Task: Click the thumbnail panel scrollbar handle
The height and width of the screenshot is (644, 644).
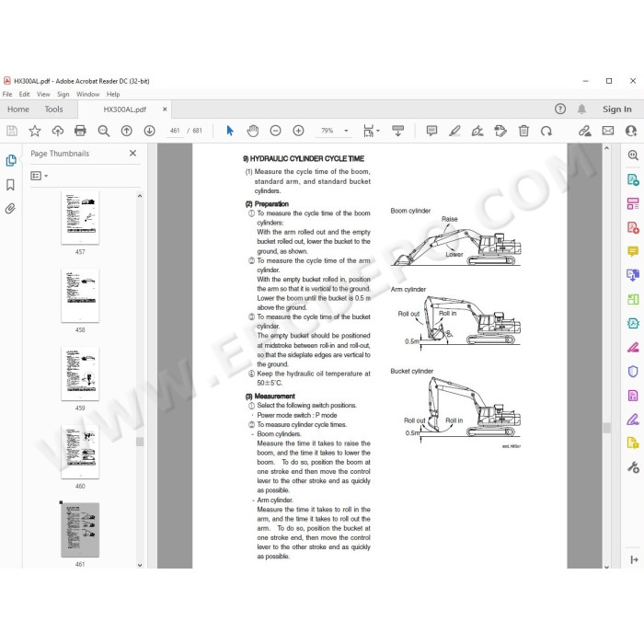Action: click(140, 442)
